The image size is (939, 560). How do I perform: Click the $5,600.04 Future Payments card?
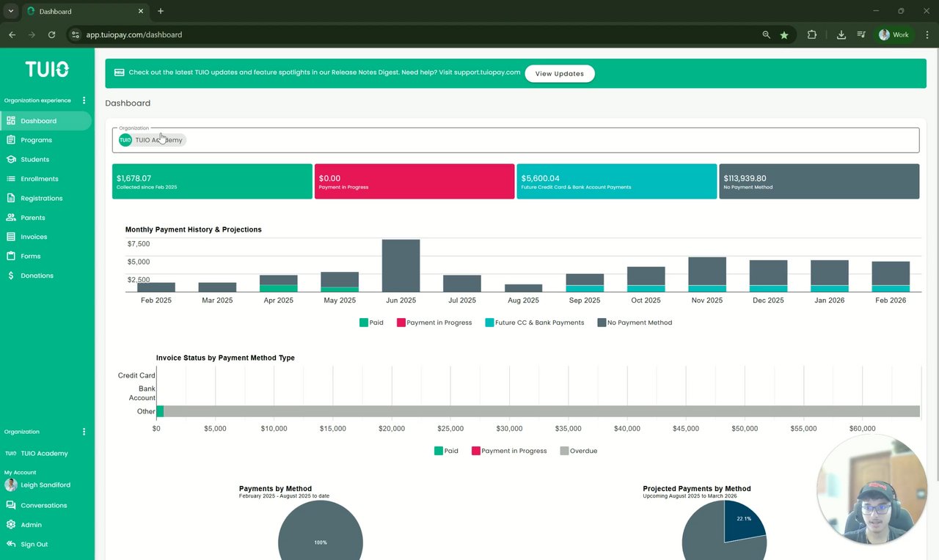click(x=616, y=181)
